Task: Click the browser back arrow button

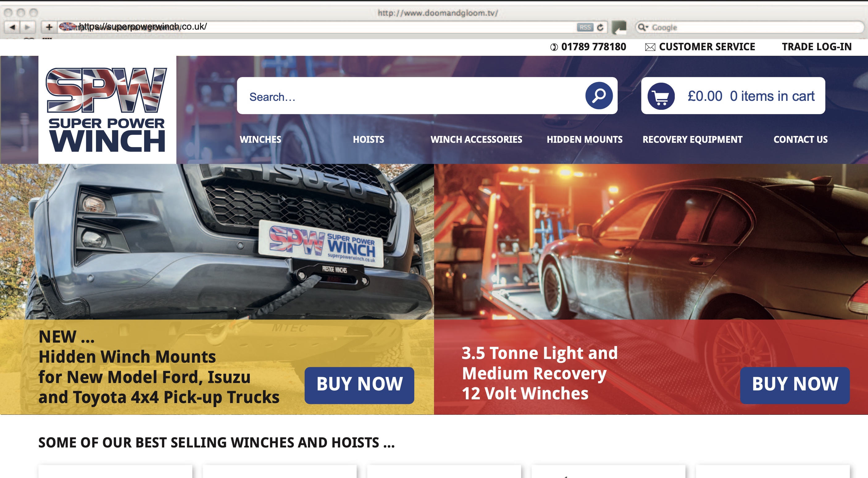Action: pyautogui.click(x=12, y=27)
